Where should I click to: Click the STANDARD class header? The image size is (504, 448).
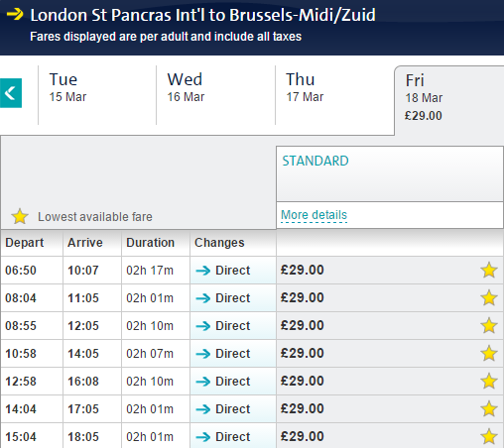(315, 161)
